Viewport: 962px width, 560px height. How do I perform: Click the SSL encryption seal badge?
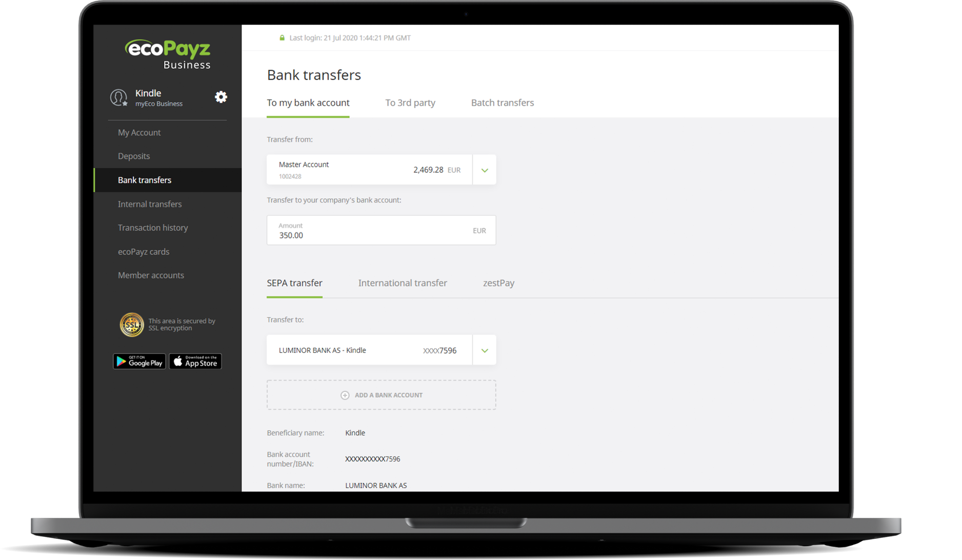tap(132, 325)
